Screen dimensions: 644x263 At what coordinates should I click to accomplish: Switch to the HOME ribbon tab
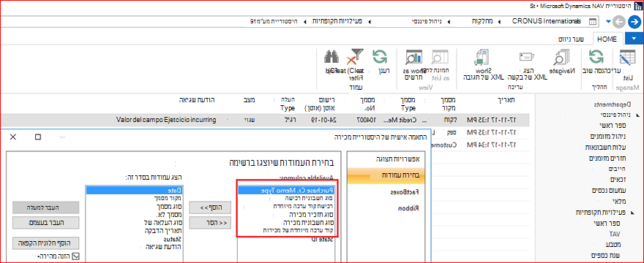pyautogui.click(x=607, y=39)
